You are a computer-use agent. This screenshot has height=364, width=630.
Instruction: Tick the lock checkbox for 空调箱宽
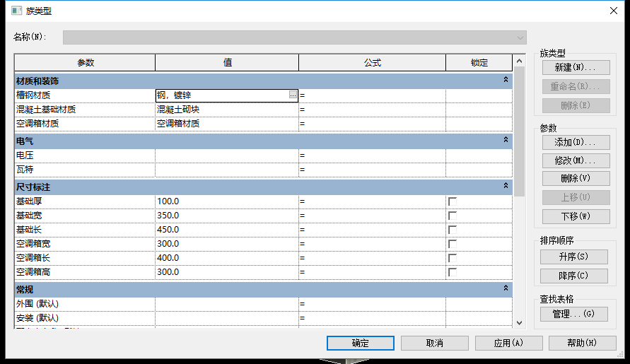pos(453,243)
